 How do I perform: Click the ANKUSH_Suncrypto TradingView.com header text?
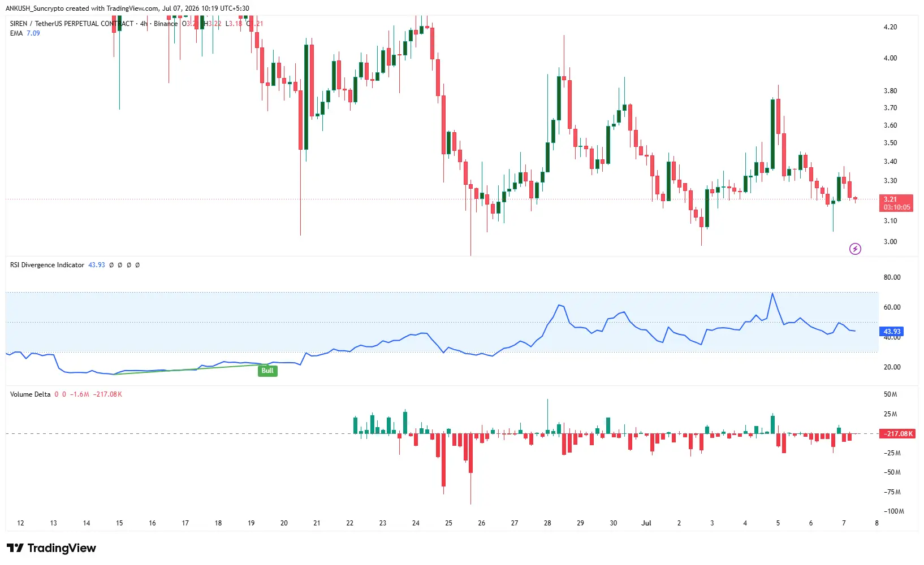click(x=127, y=8)
